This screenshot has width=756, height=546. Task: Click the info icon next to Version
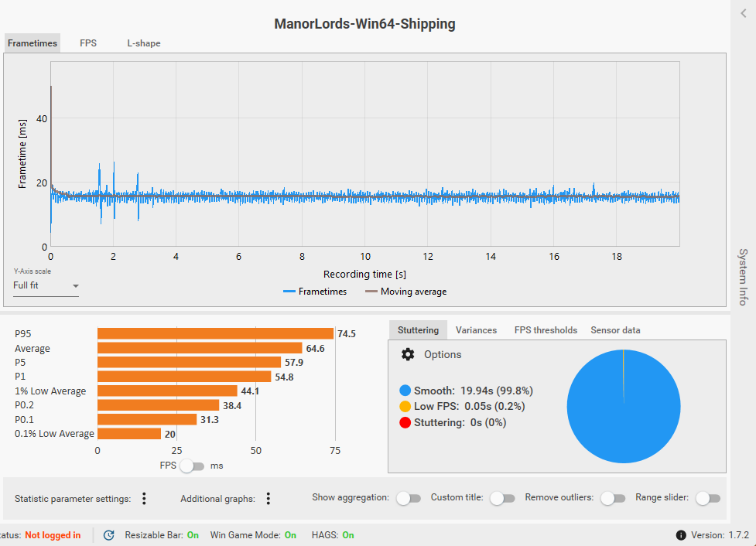681,535
